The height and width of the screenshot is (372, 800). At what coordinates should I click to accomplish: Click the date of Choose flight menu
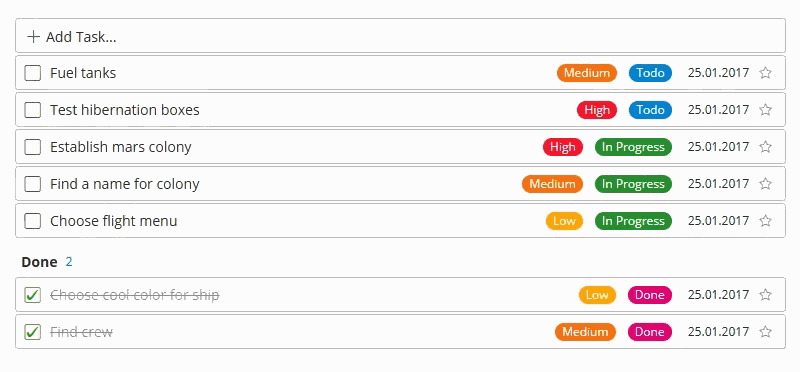(x=718, y=221)
